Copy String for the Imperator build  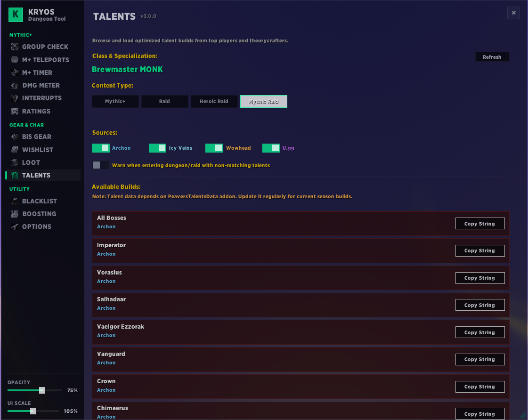[480, 250]
